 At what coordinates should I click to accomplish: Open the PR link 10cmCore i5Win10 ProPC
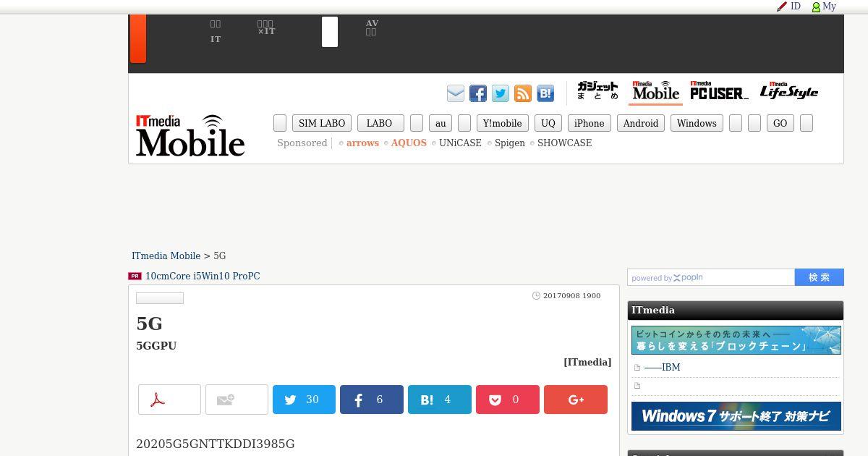point(203,276)
